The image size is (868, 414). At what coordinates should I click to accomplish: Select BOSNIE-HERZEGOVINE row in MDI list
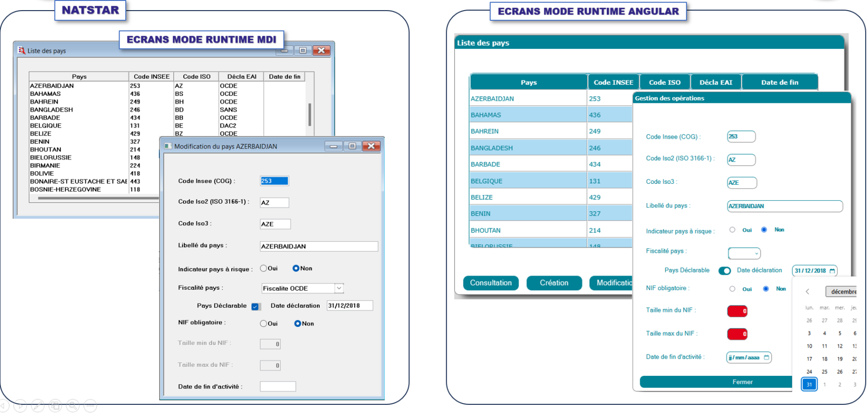94,189
